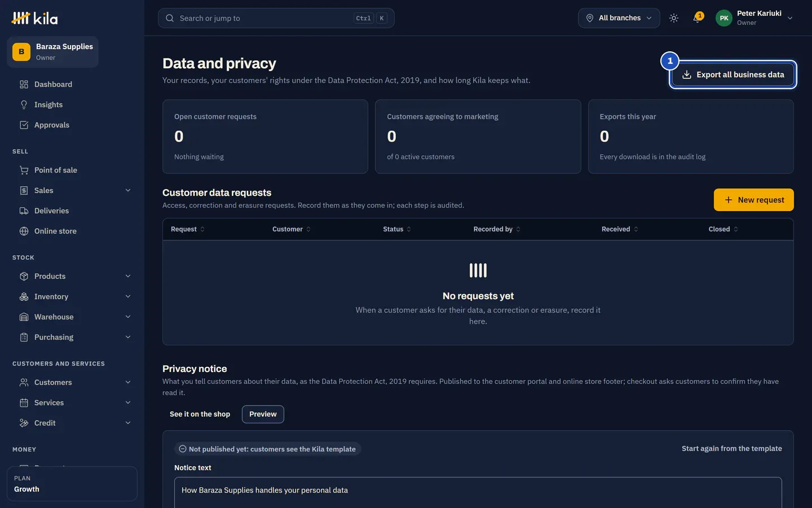Screen dimensions: 812x508
Task: Expand the Purchasing submenu chevron
Action: coord(128,337)
